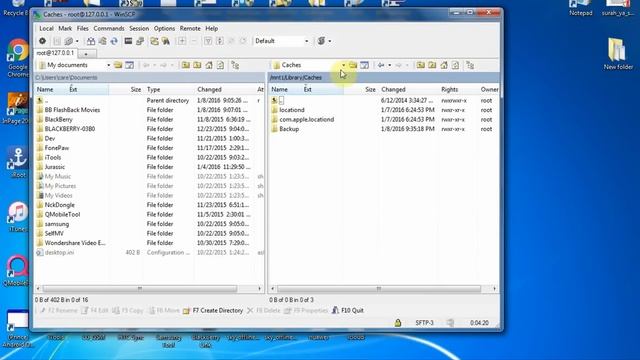This screenshot has width=640, height=360.
Task: Click the local panel horizontal scrollbar
Action: 140,289
